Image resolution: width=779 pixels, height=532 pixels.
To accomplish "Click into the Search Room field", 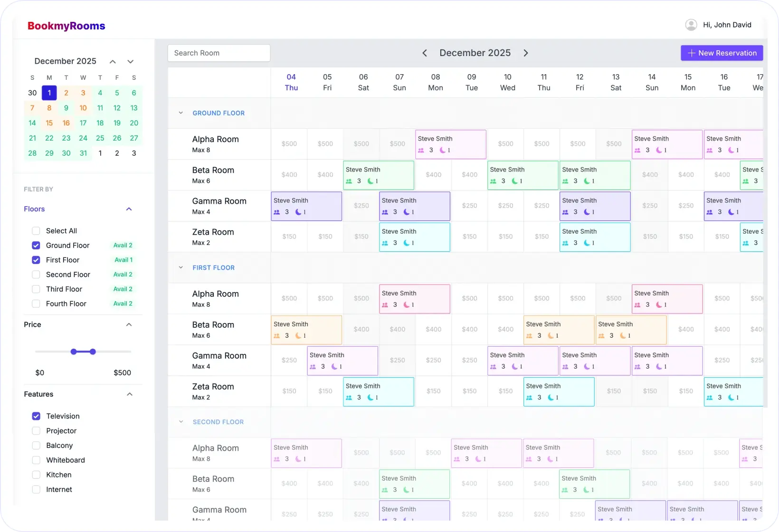I will 219,53.
